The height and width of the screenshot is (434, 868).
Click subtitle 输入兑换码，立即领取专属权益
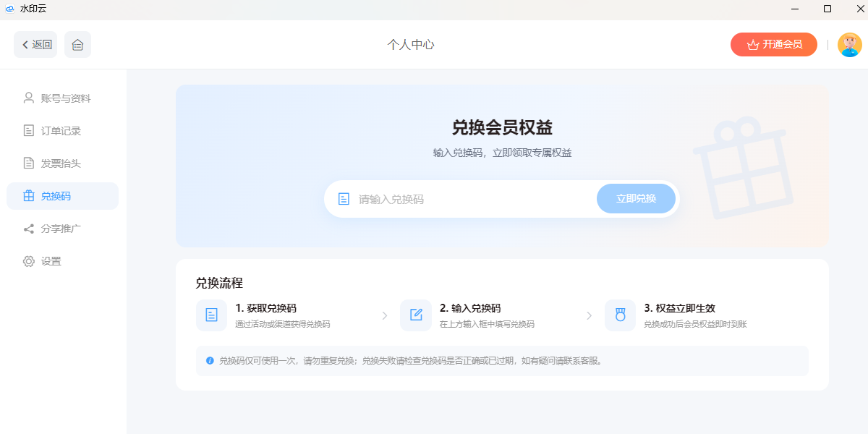(x=502, y=153)
